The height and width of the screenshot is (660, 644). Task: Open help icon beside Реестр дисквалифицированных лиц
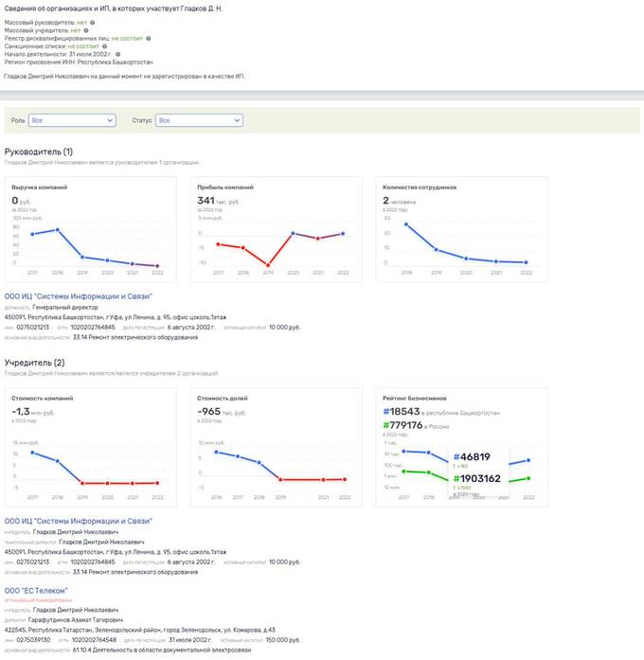click(148, 38)
